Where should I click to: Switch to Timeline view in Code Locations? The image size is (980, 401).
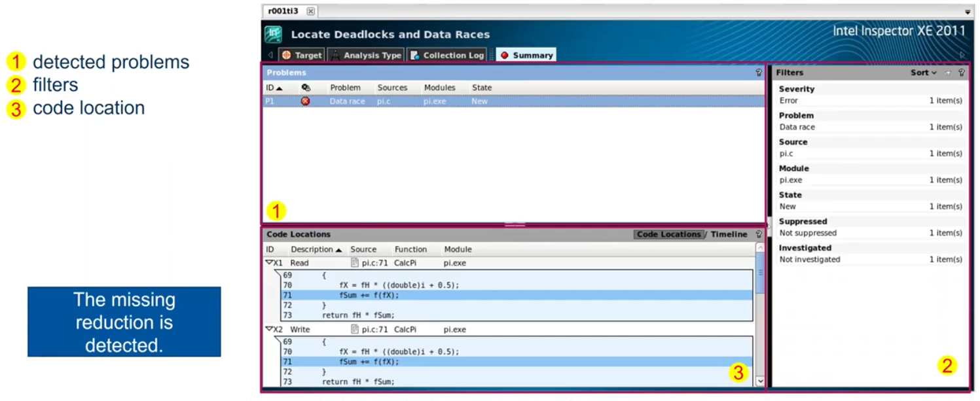[729, 234]
